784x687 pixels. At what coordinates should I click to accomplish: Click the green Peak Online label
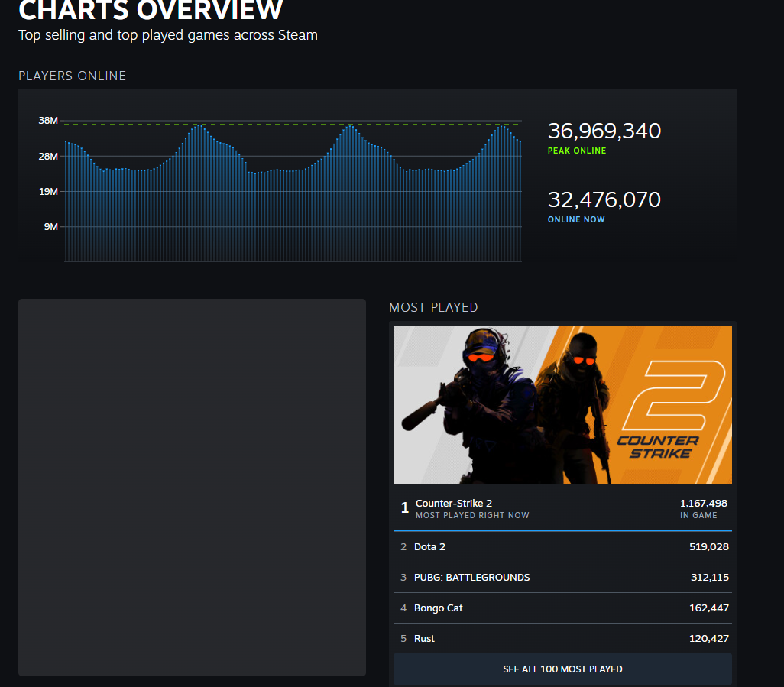[576, 151]
